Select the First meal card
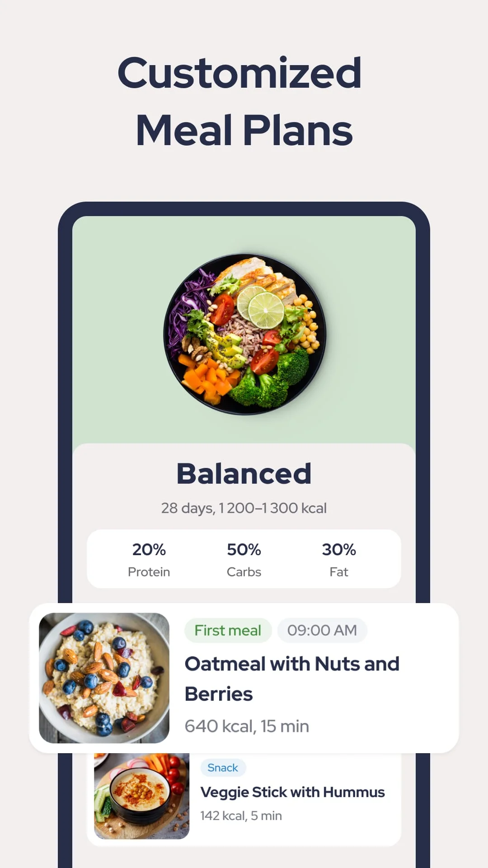The image size is (488, 868). 244,678
